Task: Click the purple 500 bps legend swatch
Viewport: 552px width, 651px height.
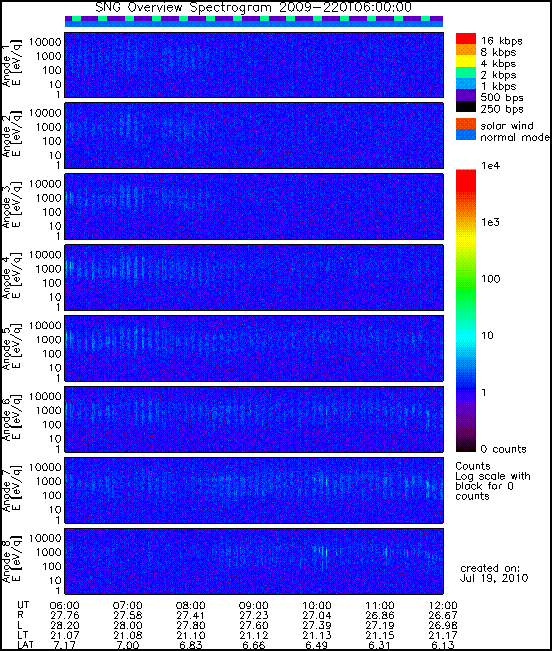Action: pyautogui.click(x=466, y=95)
